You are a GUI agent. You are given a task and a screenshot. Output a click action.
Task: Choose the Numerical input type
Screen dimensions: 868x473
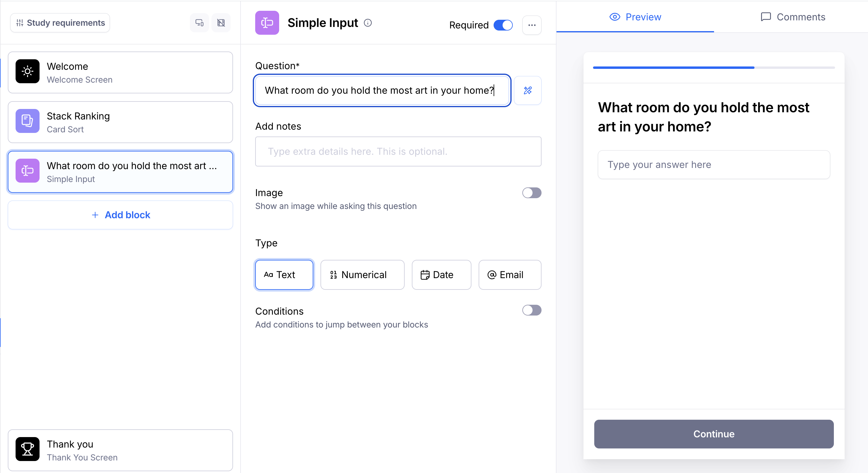(362, 275)
